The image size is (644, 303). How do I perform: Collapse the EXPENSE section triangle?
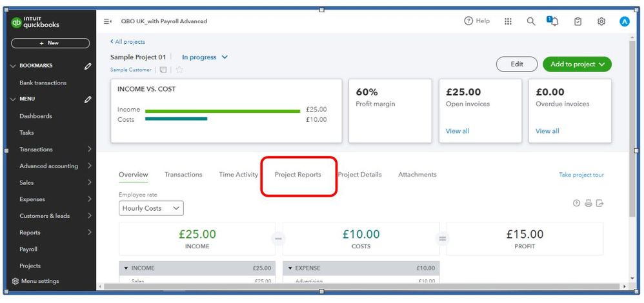pyautogui.click(x=290, y=268)
